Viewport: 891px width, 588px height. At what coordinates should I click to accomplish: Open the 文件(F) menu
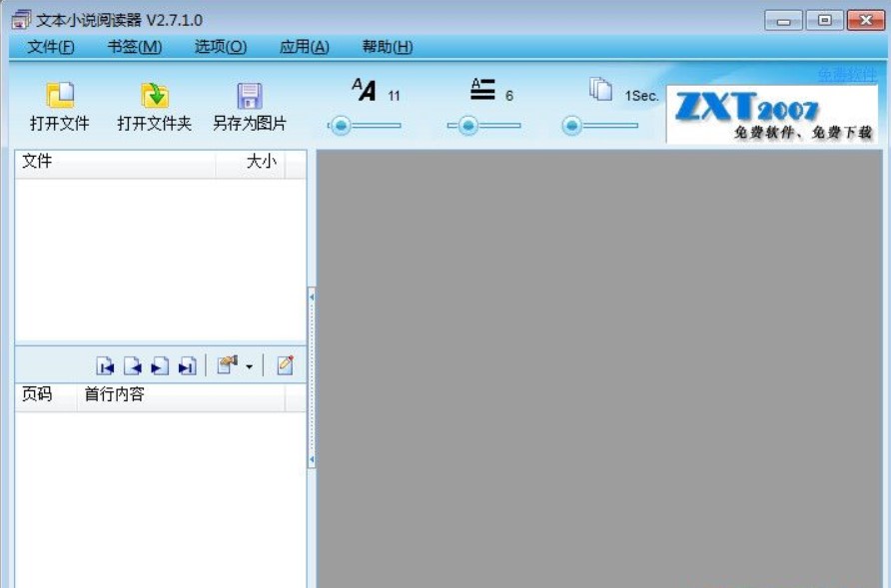pos(51,47)
